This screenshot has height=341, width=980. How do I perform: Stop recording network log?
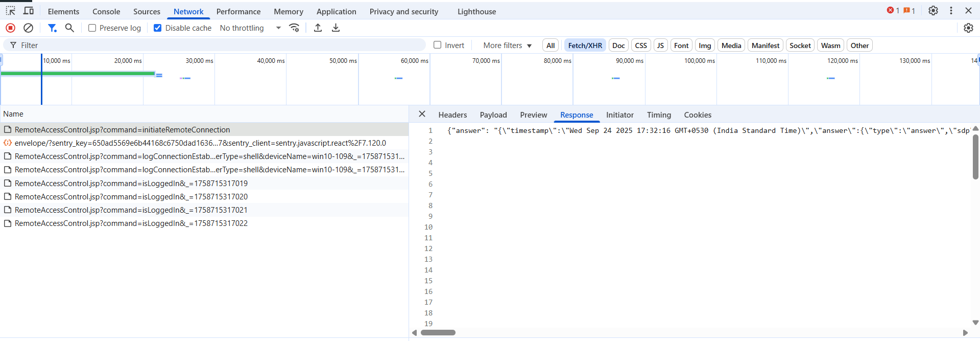pyautogui.click(x=10, y=28)
